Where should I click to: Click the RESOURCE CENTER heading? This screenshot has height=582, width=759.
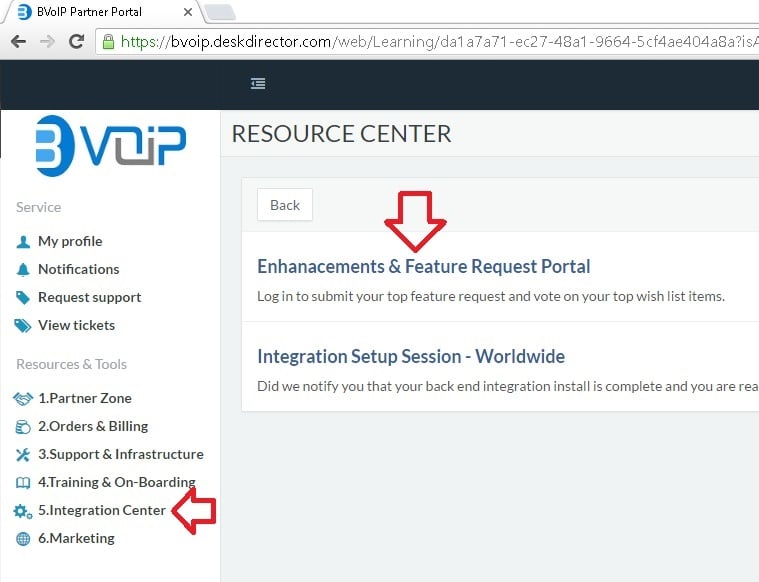coord(341,134)
